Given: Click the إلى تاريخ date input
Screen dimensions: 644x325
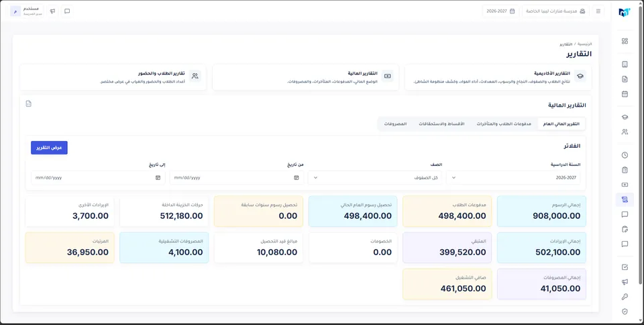Looking at the screenshot, I should click(98, 177).
